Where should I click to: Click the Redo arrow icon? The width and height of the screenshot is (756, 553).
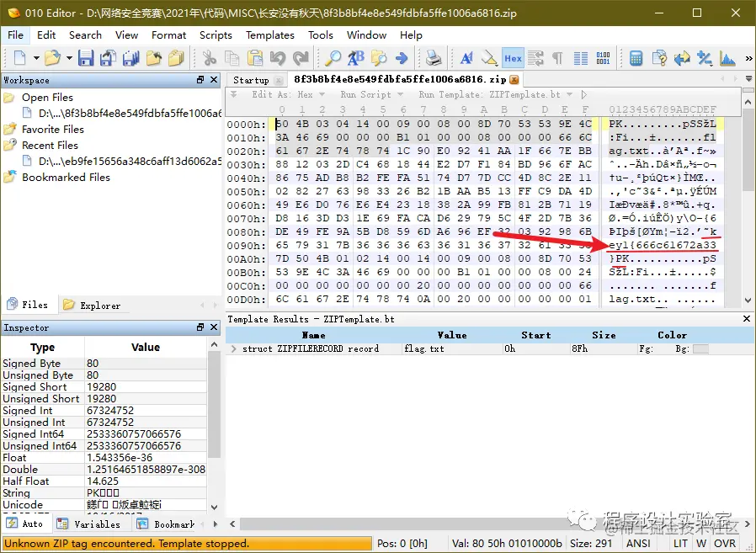pyautogui.click(x=301, y=58)
